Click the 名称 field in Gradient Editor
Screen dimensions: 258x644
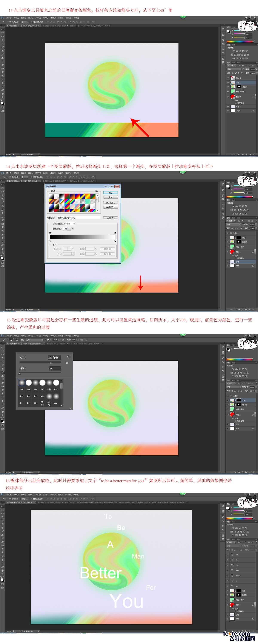tap(79, 218)
